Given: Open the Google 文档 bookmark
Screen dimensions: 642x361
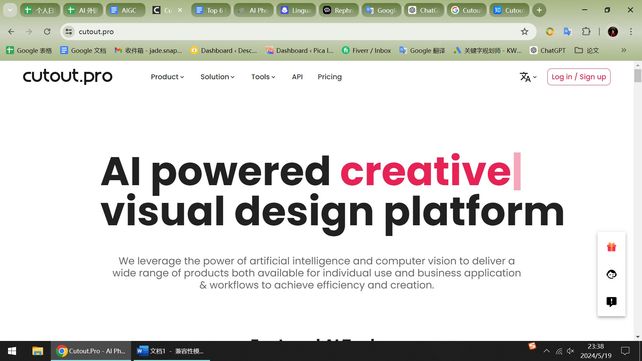Looking at the screenshot, I should [83, 50].
